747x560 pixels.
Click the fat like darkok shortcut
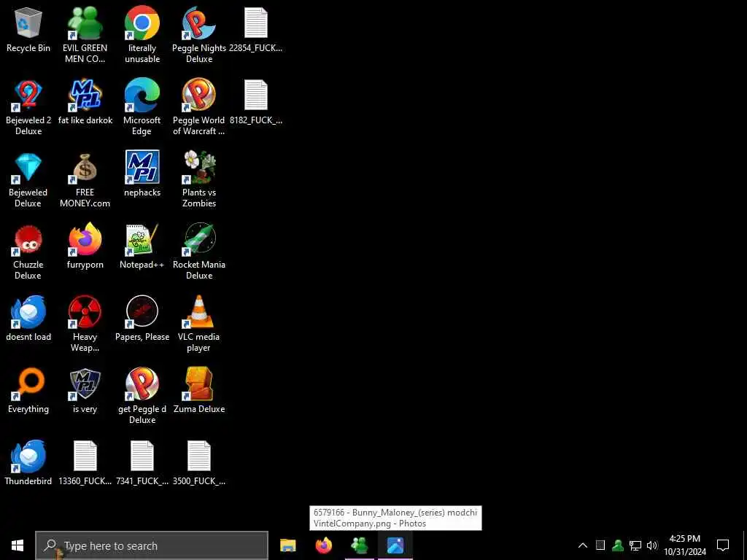click(x=85, y=102)
